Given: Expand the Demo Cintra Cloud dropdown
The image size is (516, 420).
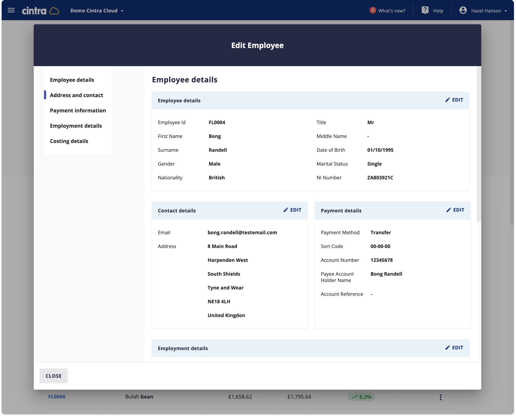Looking at the screenshot, I should pyautogui.click(x=122, y=11).
